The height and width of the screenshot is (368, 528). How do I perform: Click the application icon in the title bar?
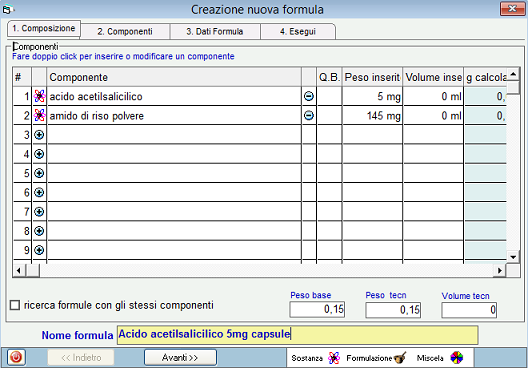7,9
